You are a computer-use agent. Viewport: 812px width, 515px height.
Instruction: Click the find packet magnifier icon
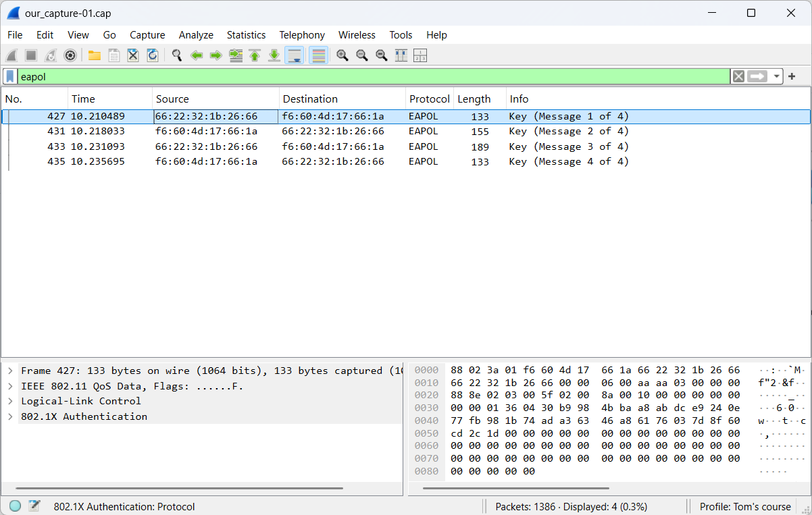click(177, 55)
